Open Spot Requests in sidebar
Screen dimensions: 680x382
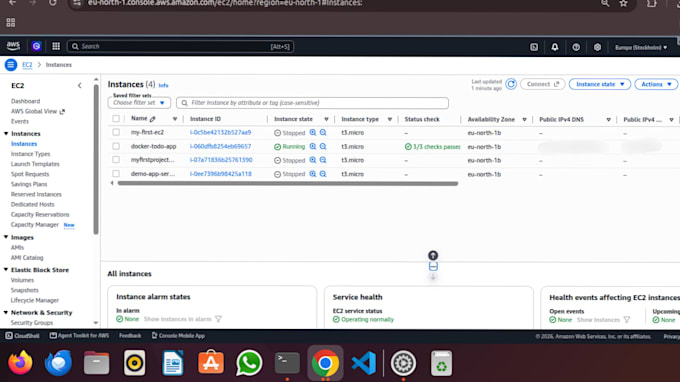pos(30,174)
